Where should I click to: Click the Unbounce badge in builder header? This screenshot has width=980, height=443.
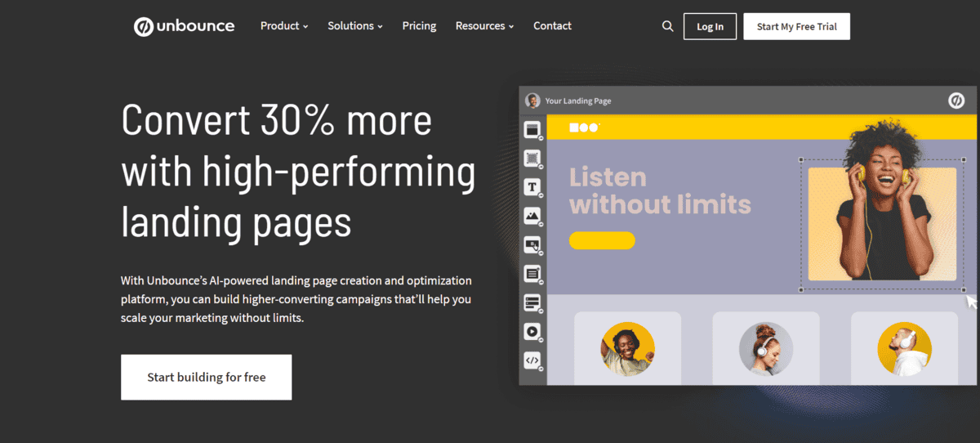point(955,101)
